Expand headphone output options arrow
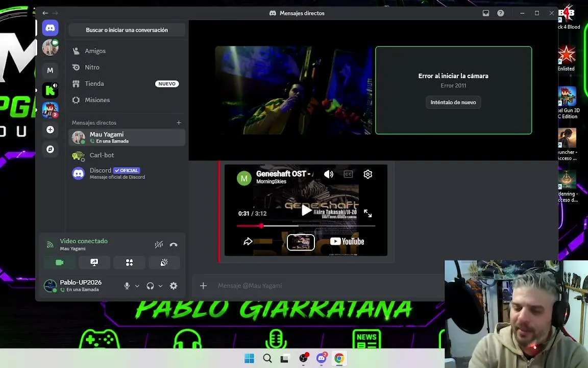The image size is (588, 368). click(x=160, y=286)
